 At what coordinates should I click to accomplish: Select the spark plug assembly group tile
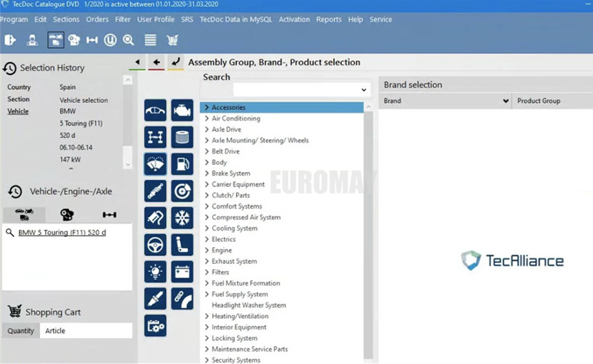(155, 299)
